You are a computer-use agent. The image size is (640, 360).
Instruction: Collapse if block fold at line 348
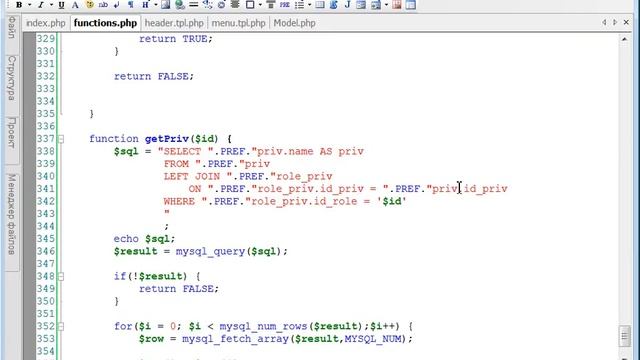[x=61, y=277]
